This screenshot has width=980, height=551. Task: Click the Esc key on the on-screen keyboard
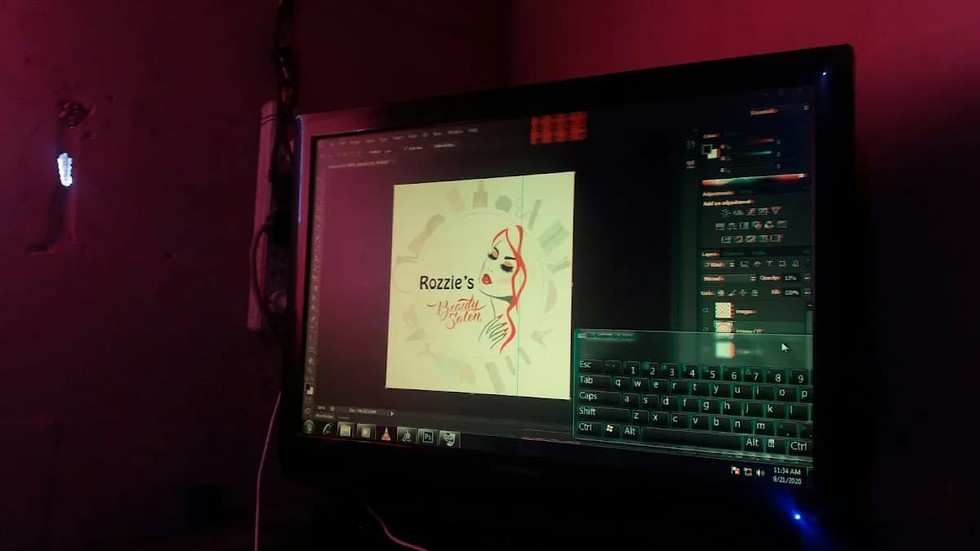(x=590, y=365)
